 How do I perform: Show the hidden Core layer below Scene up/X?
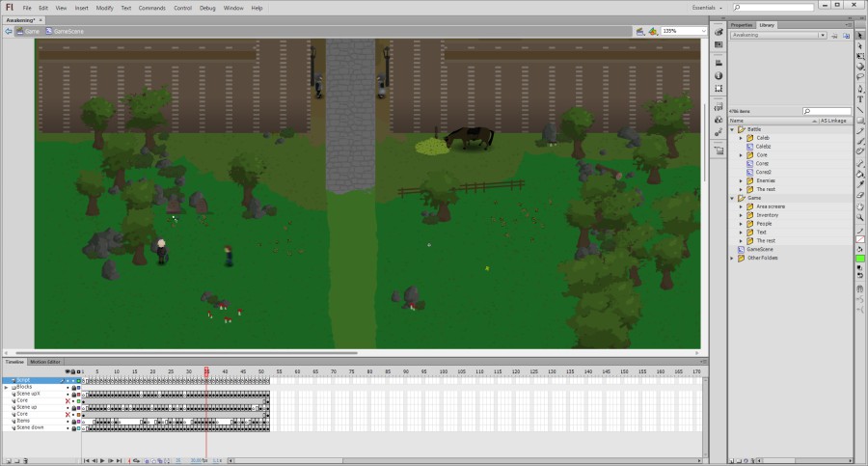pyautogui.click(x=67, y=400)
